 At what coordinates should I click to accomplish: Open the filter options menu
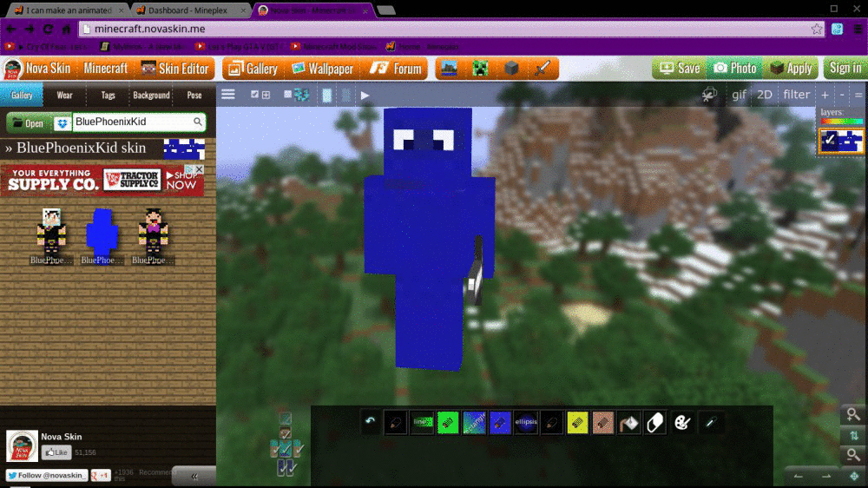click(x=796, y=95)
